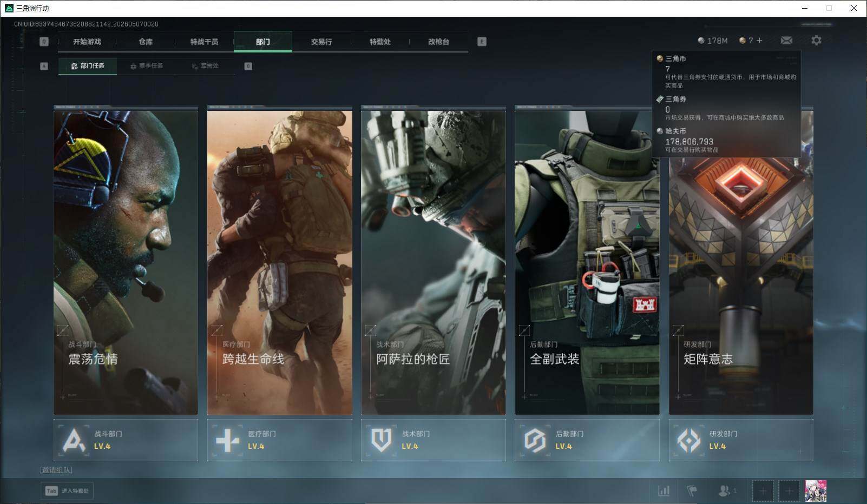Click the player avatar portrait
This screenshot has height=504, width=867.
click(816, 491)
